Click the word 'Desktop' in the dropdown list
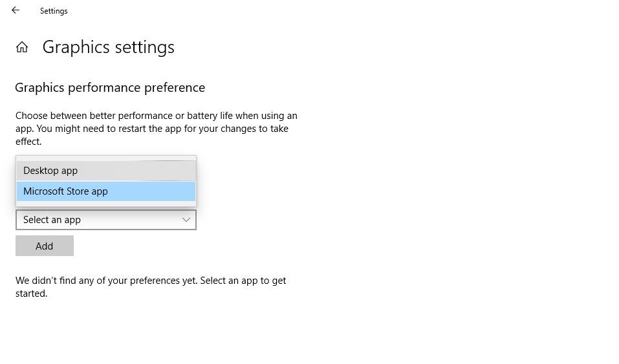This screenshot has width=619, height=364. [x=41, y=171]
